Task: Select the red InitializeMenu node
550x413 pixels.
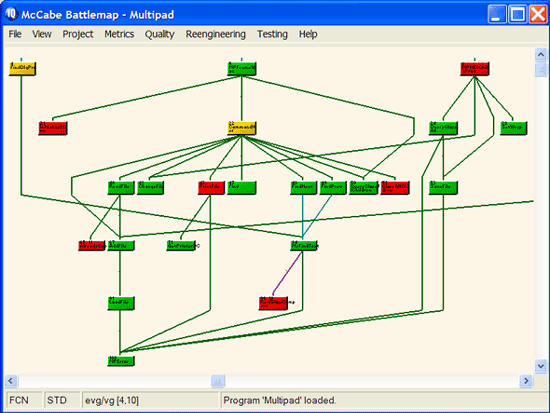Action: pyautogui.click(x=53, y=128)
